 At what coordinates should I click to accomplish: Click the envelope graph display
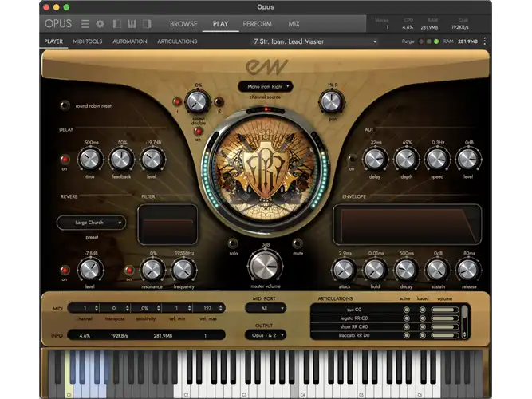407,224
